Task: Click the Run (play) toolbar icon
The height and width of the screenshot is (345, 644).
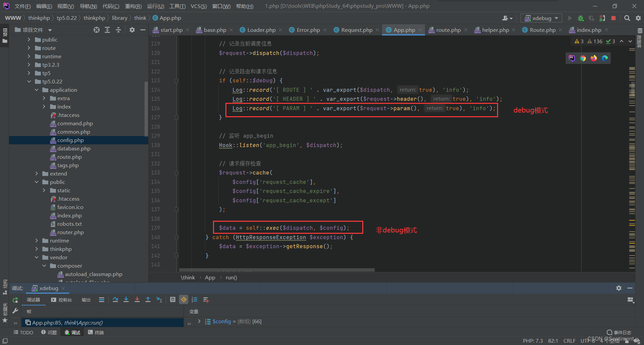Action: click(570, 18)
